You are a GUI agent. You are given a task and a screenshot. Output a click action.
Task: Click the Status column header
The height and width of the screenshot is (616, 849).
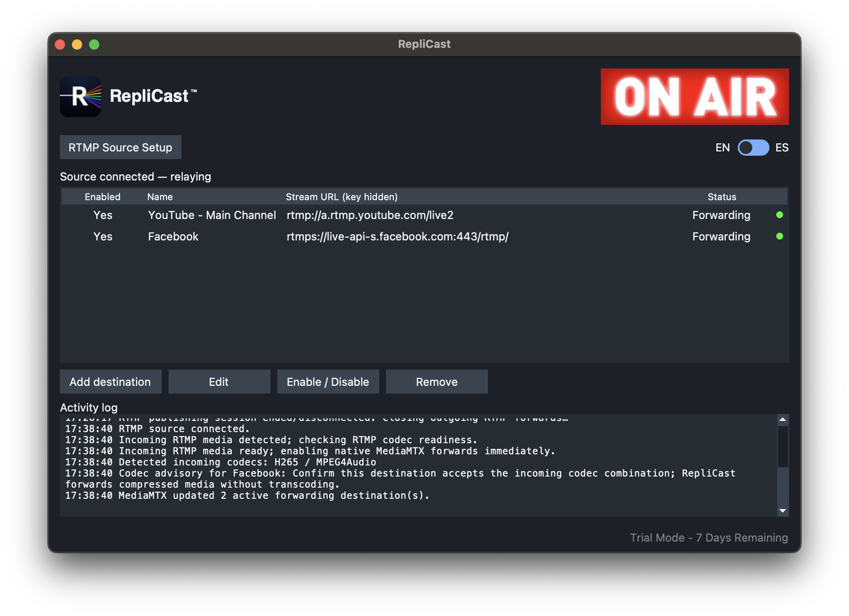click(722, 197)
